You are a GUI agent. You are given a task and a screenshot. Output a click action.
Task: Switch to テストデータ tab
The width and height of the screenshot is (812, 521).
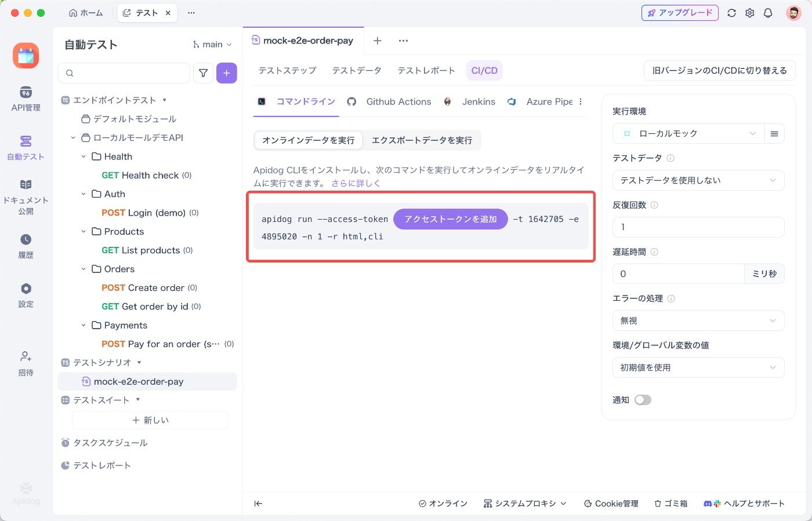pos(357,71)
